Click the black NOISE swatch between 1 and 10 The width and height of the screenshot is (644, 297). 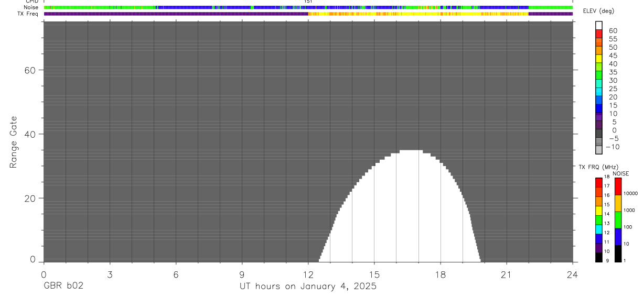[x=618, y=254]
